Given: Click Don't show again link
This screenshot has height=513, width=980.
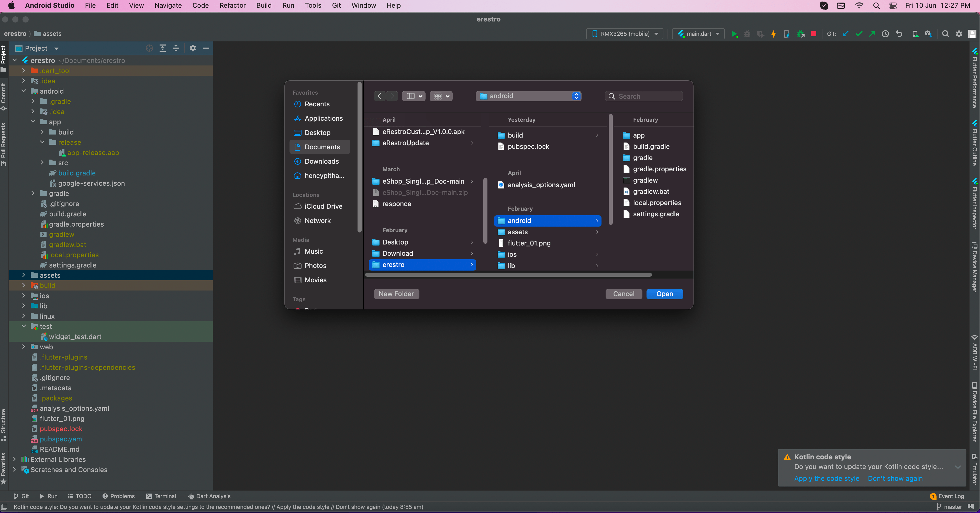Looking at the screenshot, I should coord(895,478).
